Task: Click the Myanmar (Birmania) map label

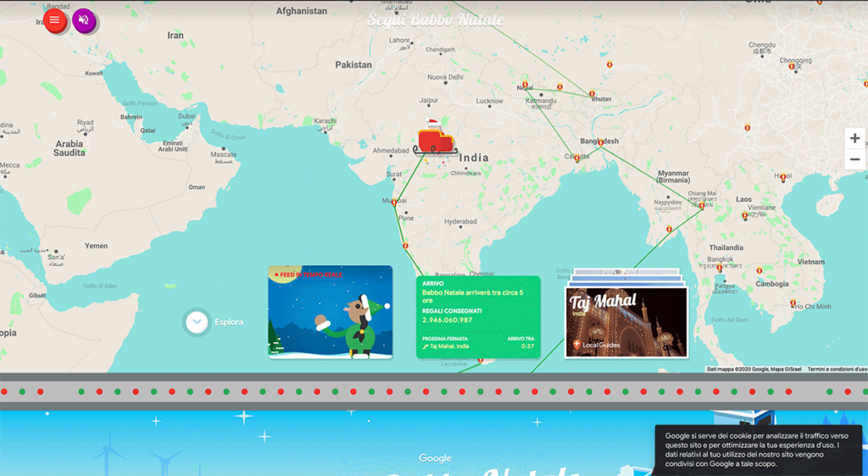Action: (673, 176)
